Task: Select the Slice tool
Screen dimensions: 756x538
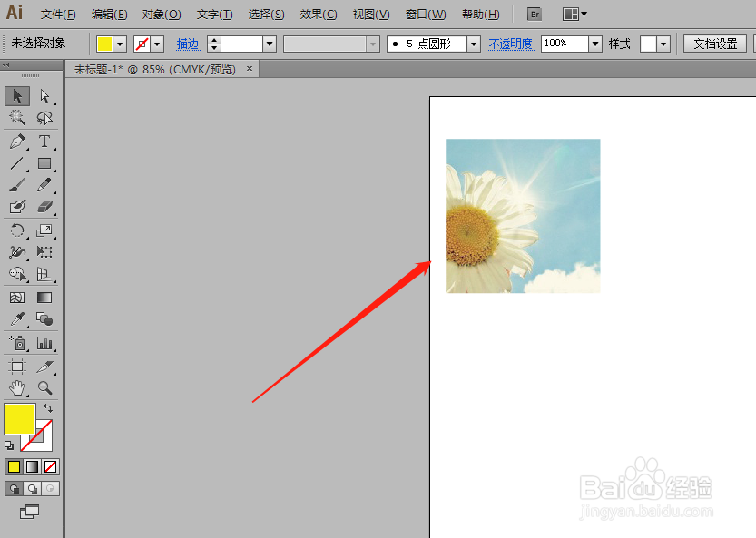Action: (x=44, y=367)
